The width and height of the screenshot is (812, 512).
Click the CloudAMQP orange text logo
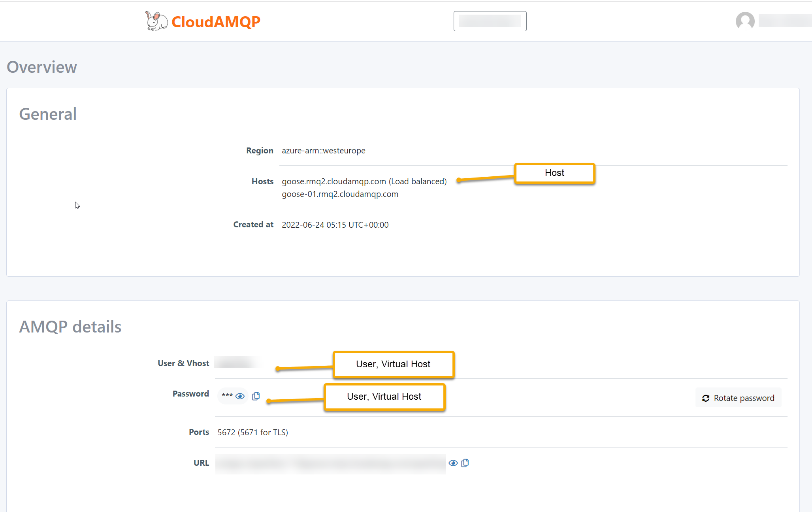coord(216,22)
